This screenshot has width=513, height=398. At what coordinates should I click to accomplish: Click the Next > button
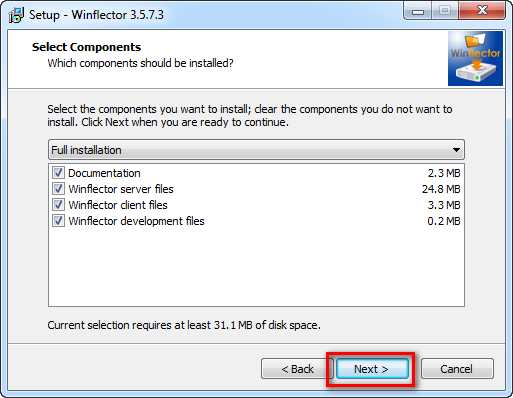point(372,369)
